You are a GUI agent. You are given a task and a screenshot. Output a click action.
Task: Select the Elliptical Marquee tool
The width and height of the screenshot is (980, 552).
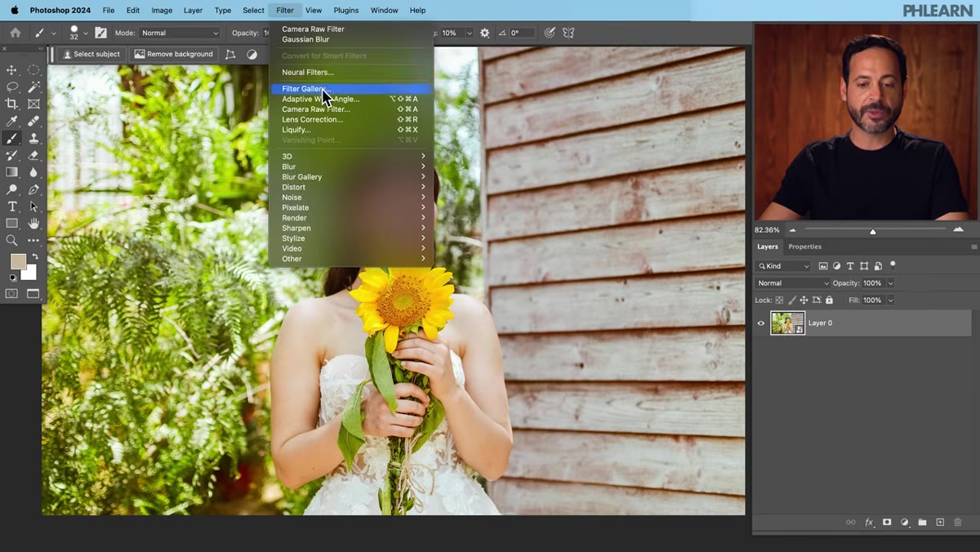pos(33,70)
